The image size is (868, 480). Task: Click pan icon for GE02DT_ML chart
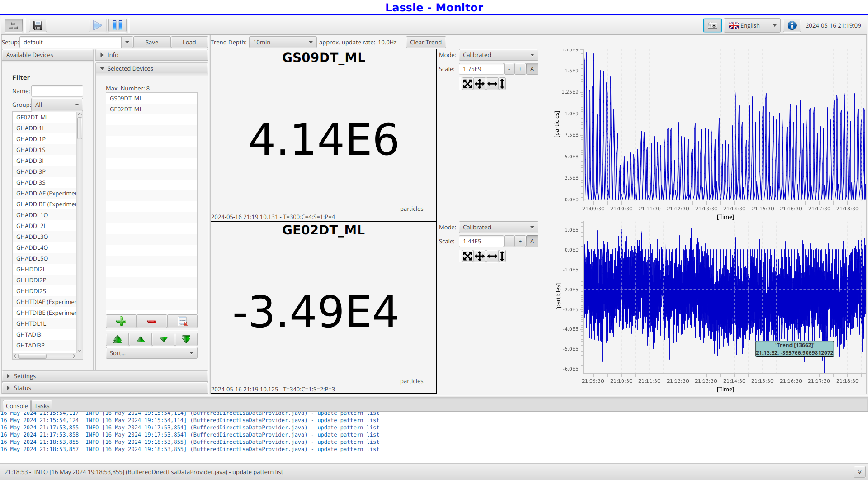[x=480, y=256]
